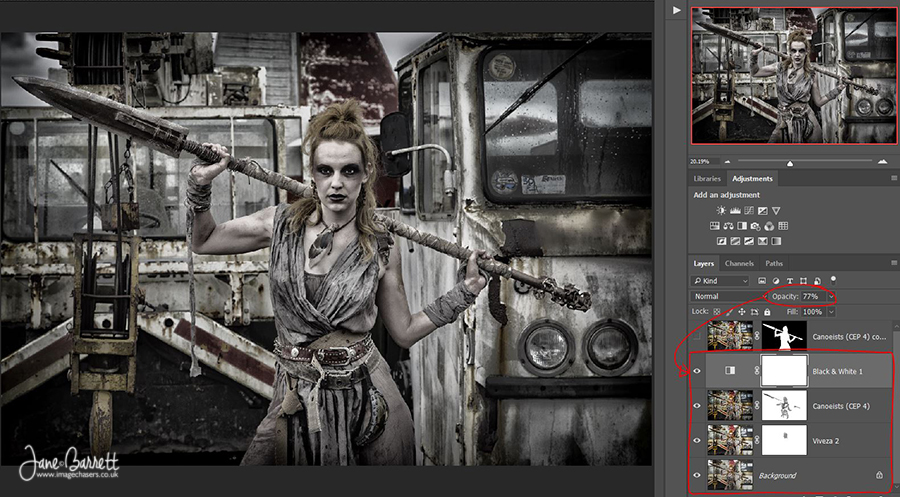The width and height of the screenshot is (900, 497).
Task: Lock layer position
Action: (x=742, y=312)
